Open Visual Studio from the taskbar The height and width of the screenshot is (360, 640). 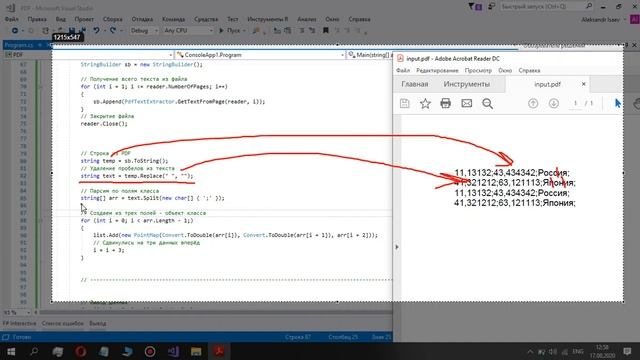pos(173,351)
